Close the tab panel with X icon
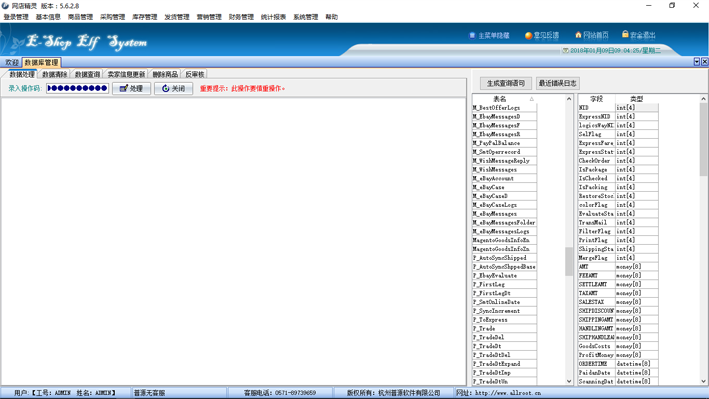709x399 pixels. (x=704, y=62)
